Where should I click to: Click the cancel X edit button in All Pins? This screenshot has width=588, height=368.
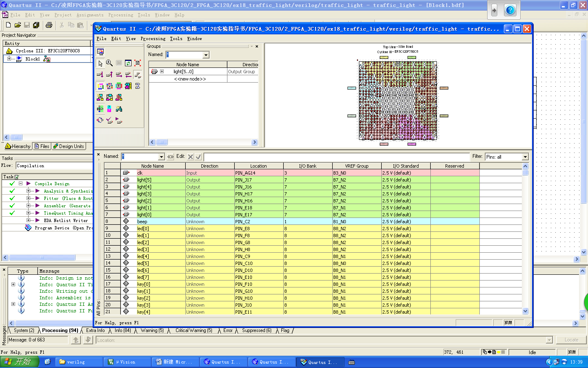pyautogui.click(x=191, y=157)
